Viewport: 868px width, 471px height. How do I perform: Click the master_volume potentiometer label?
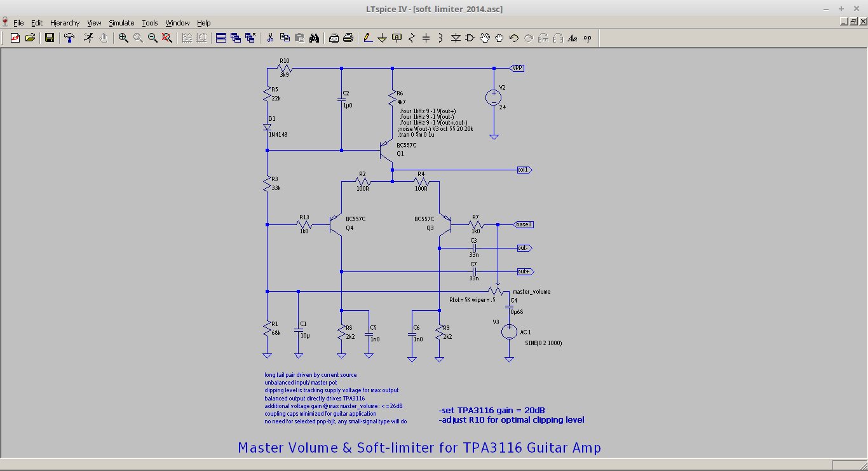[532, 292]
